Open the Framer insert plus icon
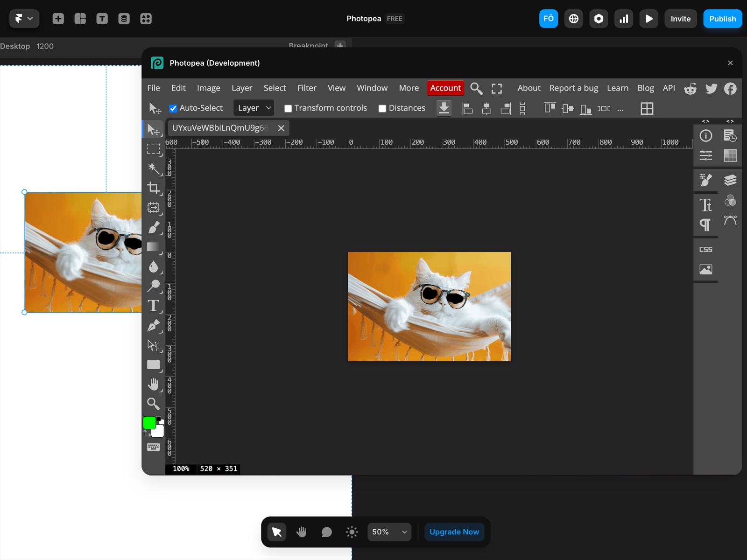The width and height of the screenshot is (747, 560). 58,19
